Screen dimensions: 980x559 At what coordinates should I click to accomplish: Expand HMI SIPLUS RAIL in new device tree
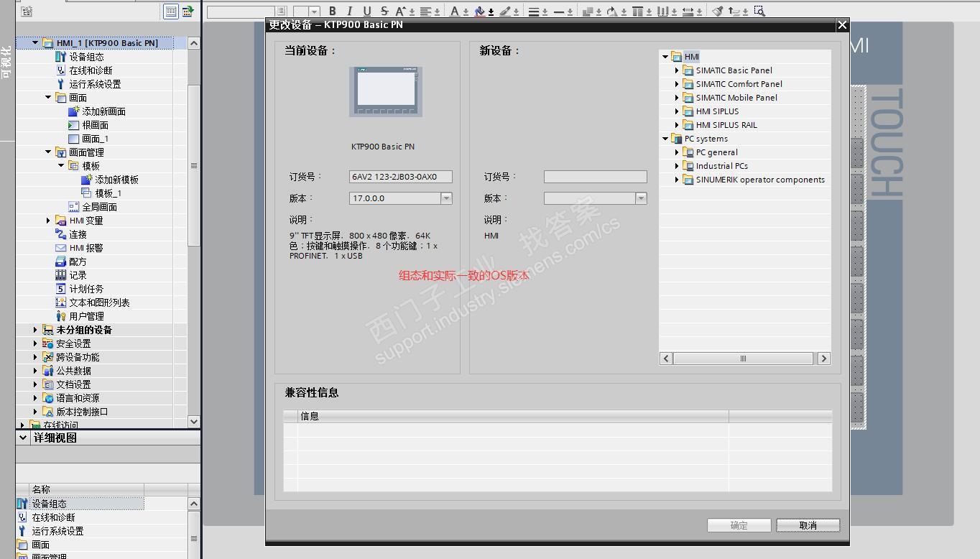tap(677, 125)
